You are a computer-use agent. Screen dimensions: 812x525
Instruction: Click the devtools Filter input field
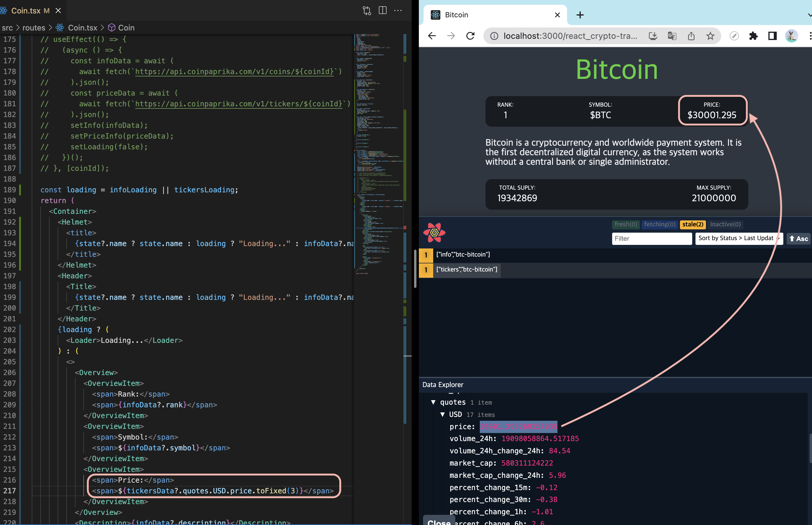651,239
